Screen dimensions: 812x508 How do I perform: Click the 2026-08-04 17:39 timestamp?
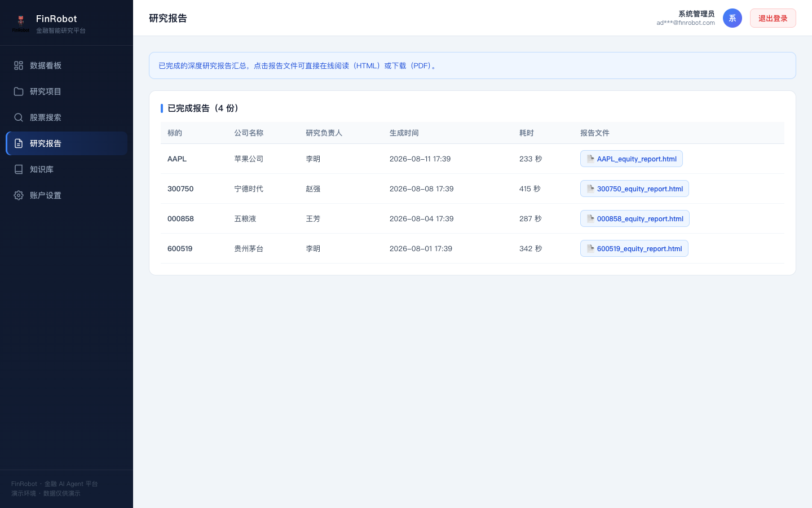(422, 218)
